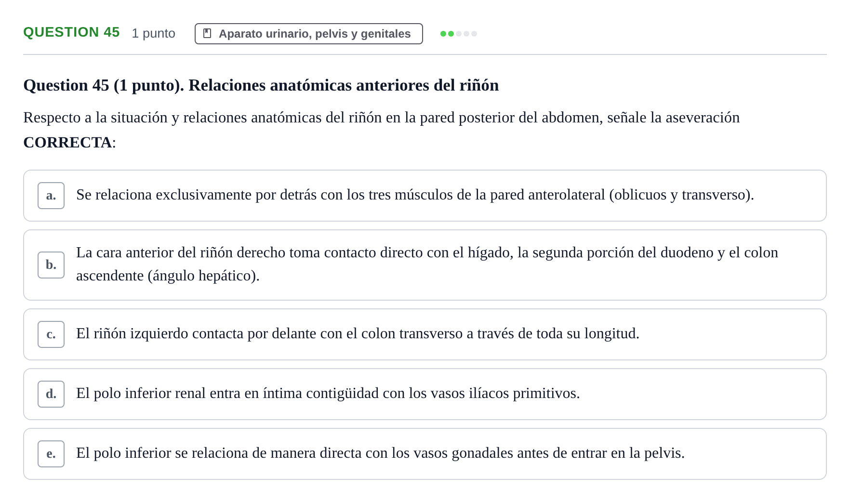Select answer option b about right kidney contacts
850x504 pixels.
point(425,265)
